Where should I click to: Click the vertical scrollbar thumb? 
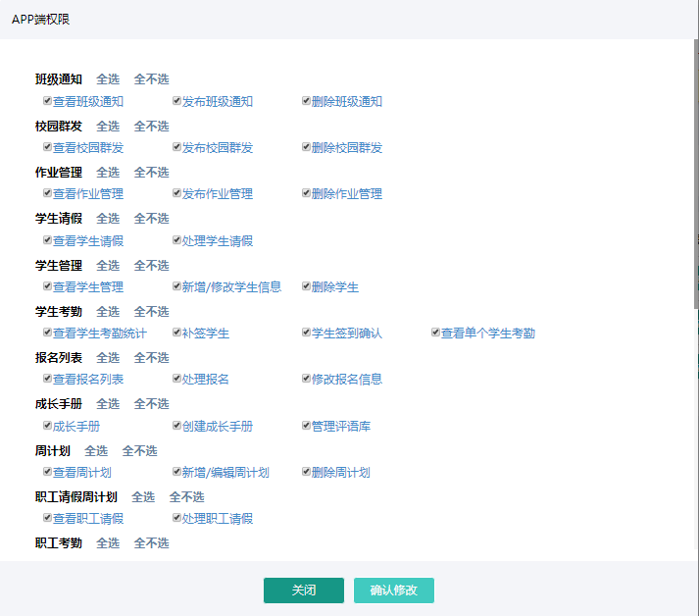696,174
